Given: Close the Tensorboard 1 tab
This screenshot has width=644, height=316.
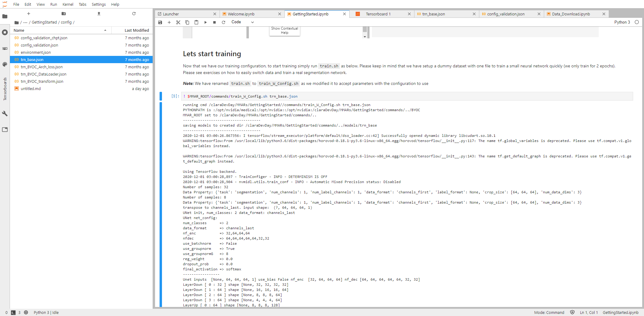Looking at the screenshot, I should click(409, 14).
